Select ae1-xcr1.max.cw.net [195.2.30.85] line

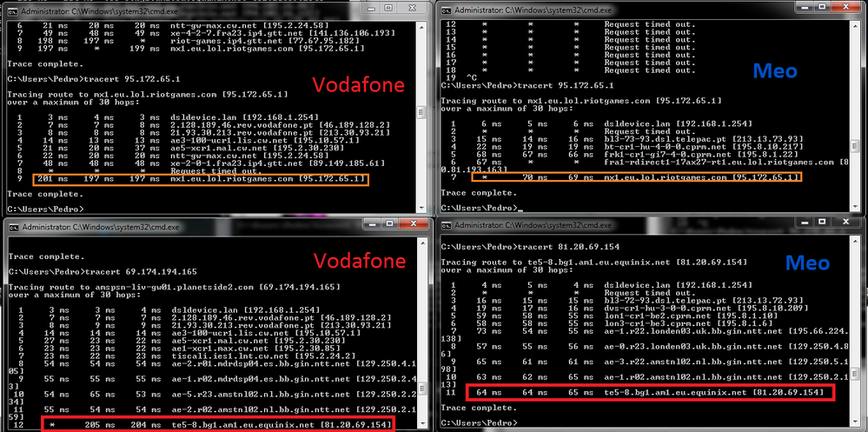click(x=180, y=348)
